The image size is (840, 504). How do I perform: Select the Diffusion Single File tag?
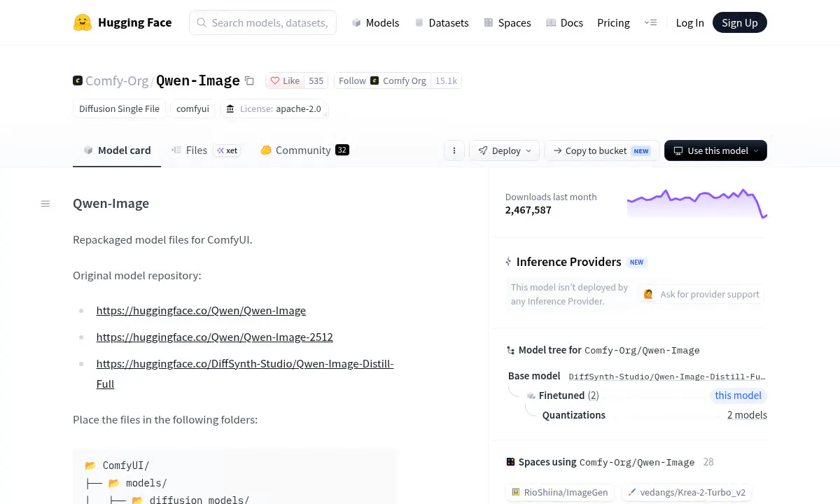pos(119,108)
